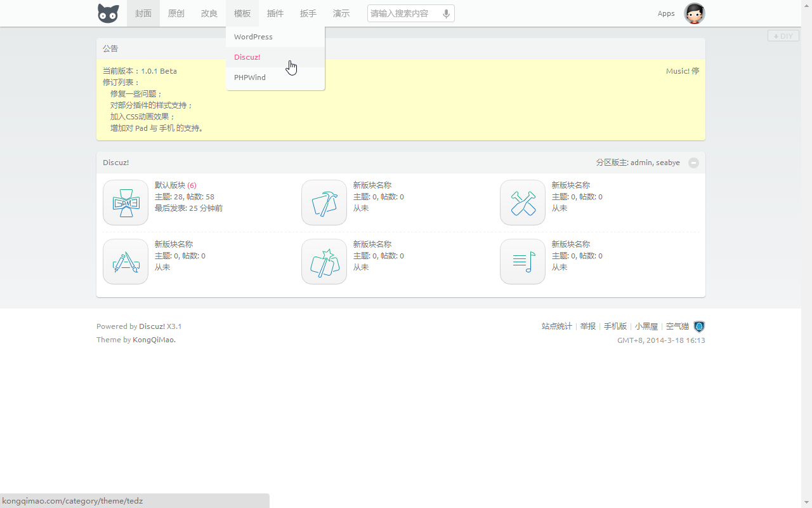Screen dimensions: 812x508
Task: Open the top-middle 新版块名称 forum
Action: (x=372, y=185)
